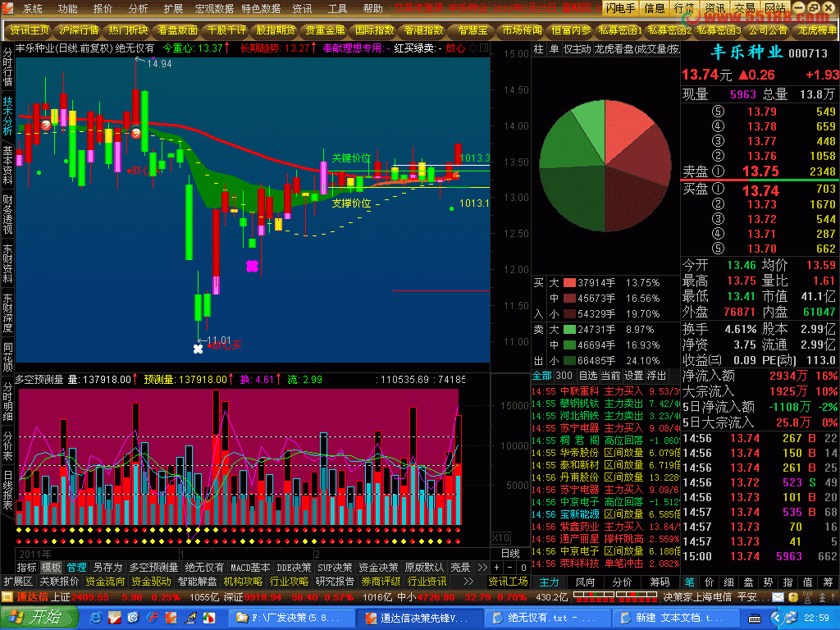The height and width of the screenshot is (630, 840).
Task: Zoom out the chart with minus button
Action: click(x=509, y=568)
